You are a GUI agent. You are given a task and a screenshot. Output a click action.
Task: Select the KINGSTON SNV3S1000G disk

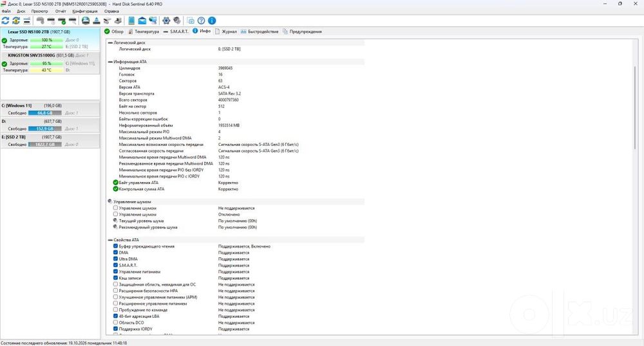pyautogui.click(x=50, y=63)
